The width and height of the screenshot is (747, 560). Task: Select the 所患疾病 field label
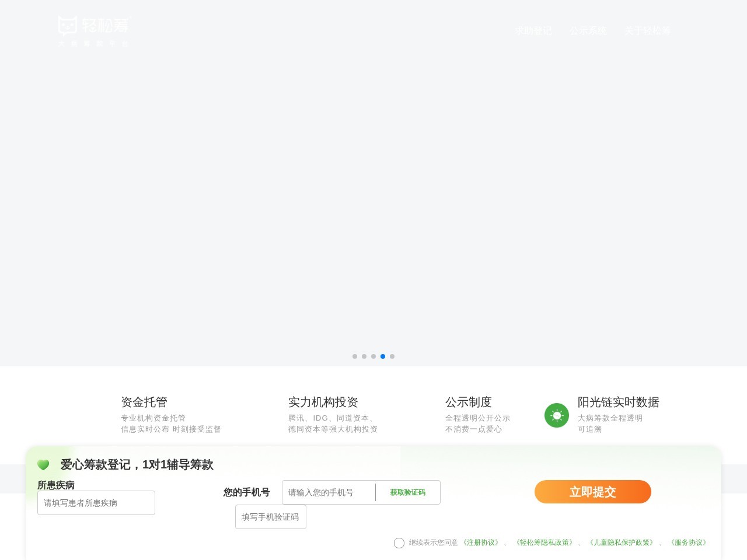coord(56,485)
